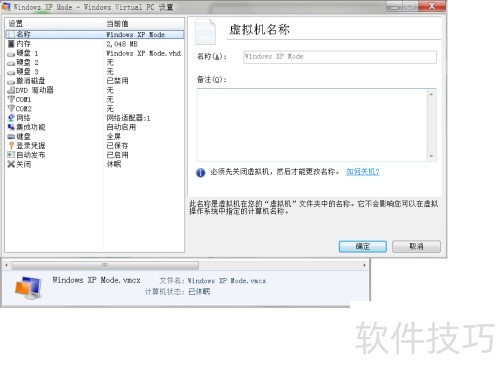
Task: Click the 内存 memory icon
Action: point(11,44)
